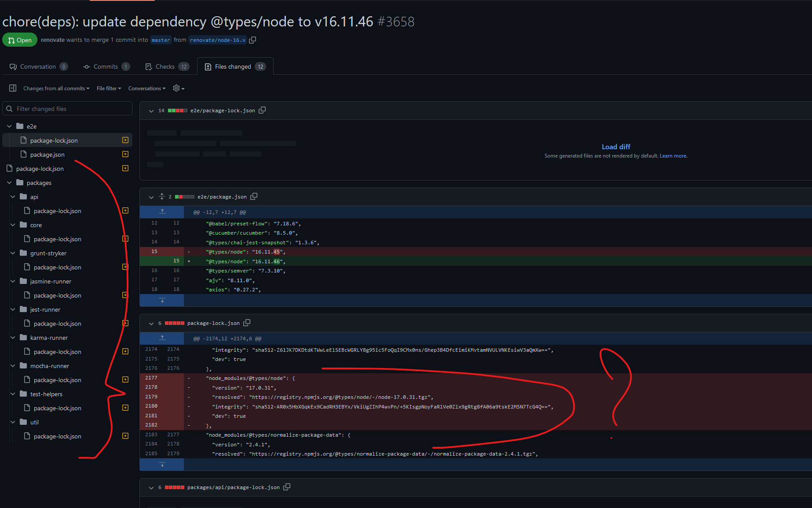
Task: Click the status square beside util's package-lock.json
Action: click(x=125, y=436)
